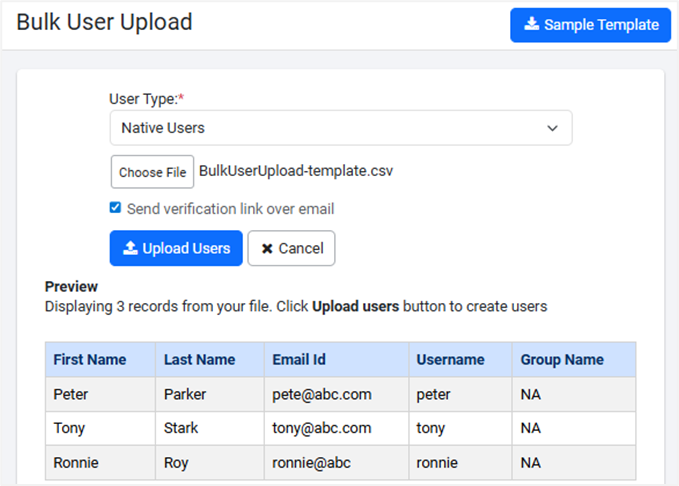Click the Email Id column header
679x486 pixels.
[x=336, y=360]
